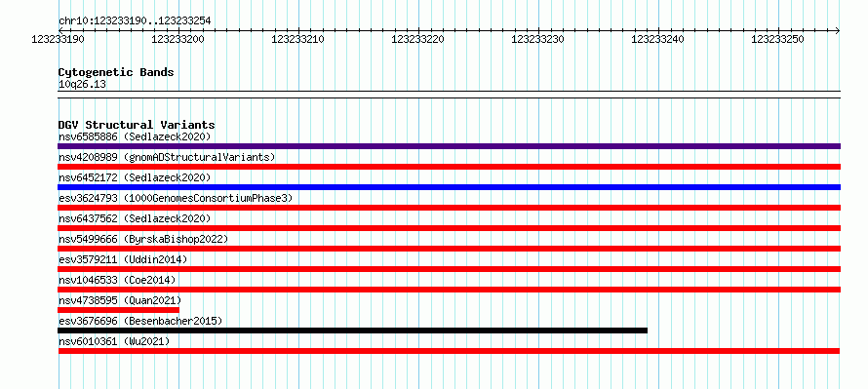Open nsv4208989 (gnomADStructuralVariants) label
Screen dimensions: 868x389
(167, 157)
